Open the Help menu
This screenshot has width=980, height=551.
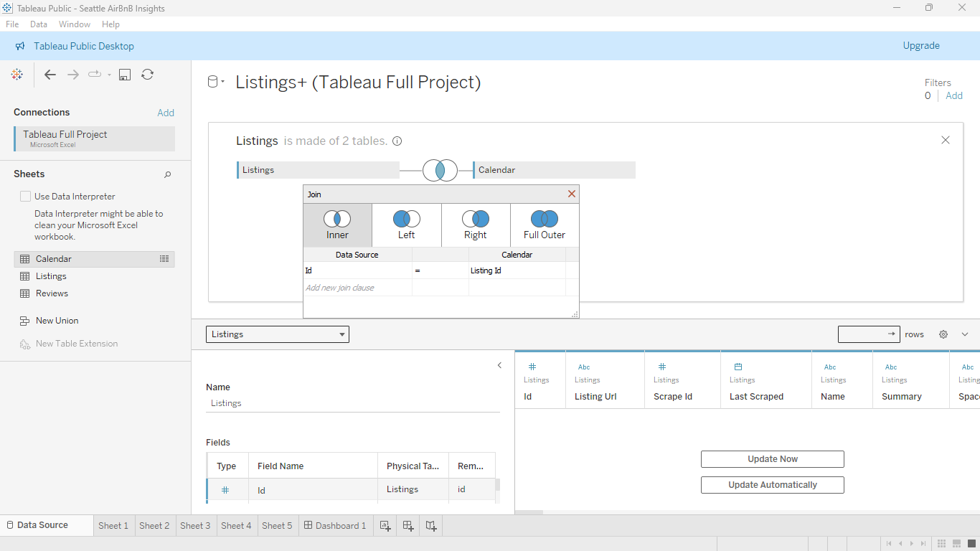(x=110, y=24)
